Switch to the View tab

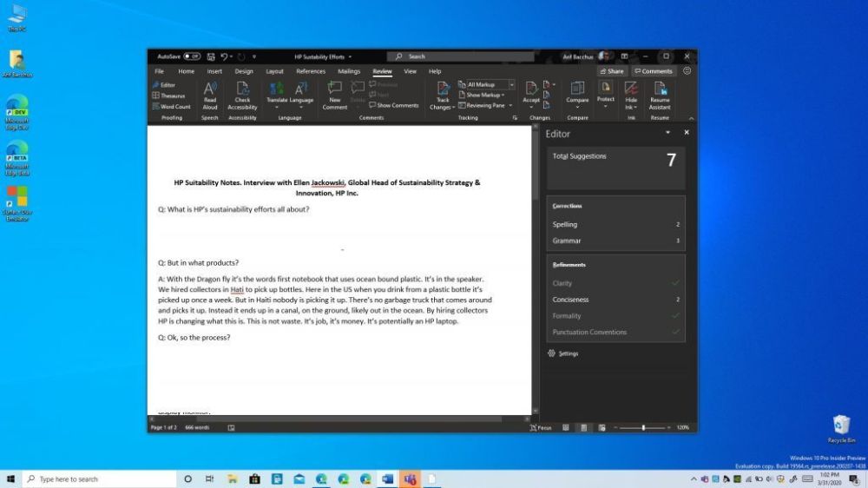(x=410, y=71)
